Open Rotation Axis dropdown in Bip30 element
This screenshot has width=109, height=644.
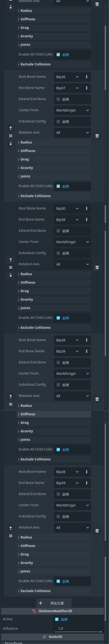click(x=72, y=264)
